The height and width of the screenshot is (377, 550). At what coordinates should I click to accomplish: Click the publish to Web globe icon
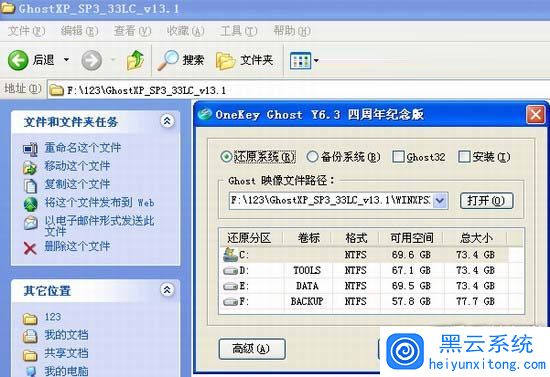(31, 204)
